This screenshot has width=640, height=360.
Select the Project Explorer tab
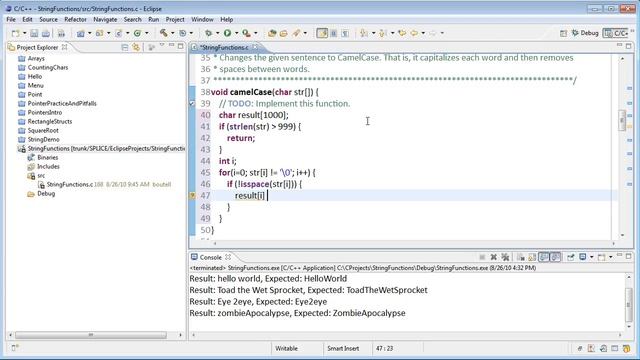click(37, 47)
